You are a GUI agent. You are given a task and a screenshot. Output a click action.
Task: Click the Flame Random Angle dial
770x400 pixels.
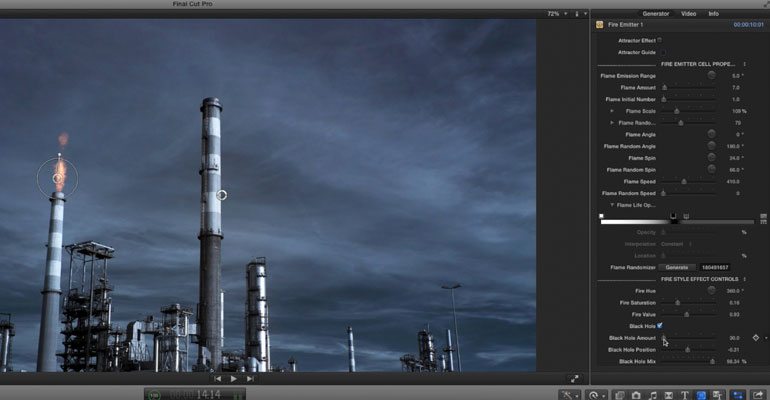[x=711, y=146]
